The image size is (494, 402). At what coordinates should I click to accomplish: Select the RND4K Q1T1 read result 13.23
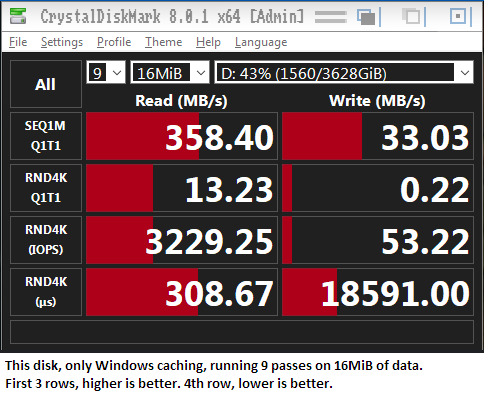point(182,188)
